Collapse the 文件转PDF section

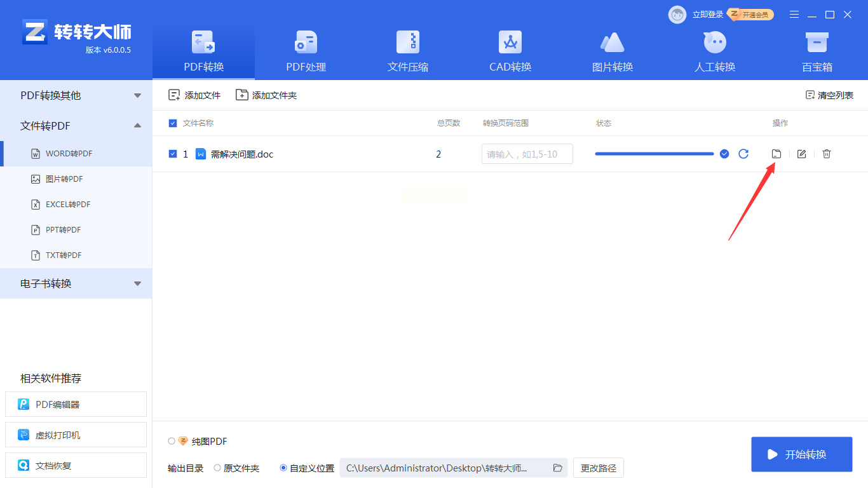coord(76,126)
